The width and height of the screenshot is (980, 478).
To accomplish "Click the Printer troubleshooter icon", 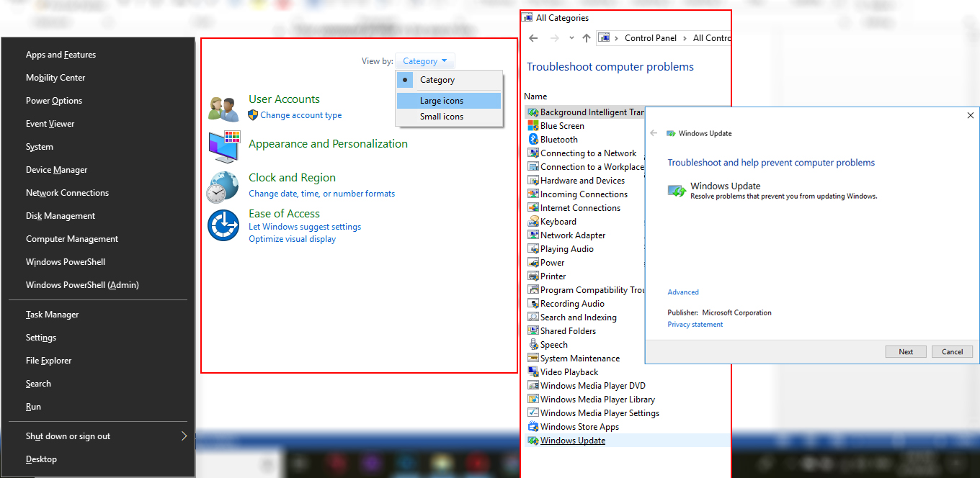I will pos(533,276).
